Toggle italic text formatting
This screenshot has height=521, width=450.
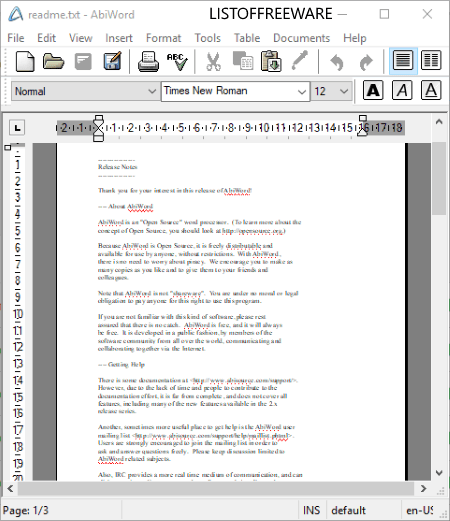click(x=402, y=90)
